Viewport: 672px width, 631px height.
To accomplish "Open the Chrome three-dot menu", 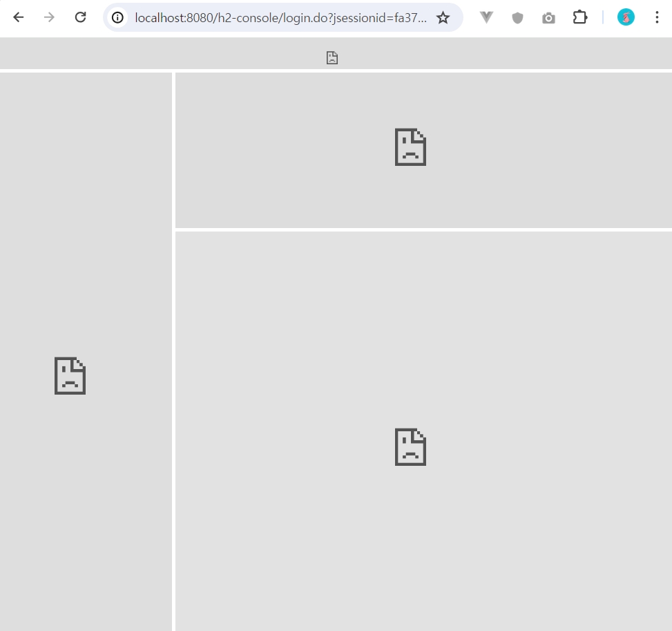I will 657,17.
